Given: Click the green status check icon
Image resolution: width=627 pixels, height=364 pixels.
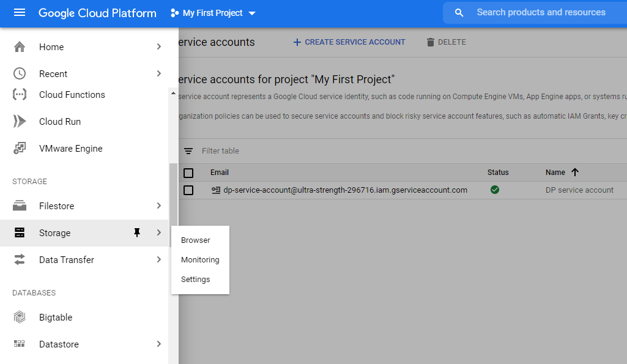Looking at the screenshot, I should pyautogui.click(x=495, y=190).
